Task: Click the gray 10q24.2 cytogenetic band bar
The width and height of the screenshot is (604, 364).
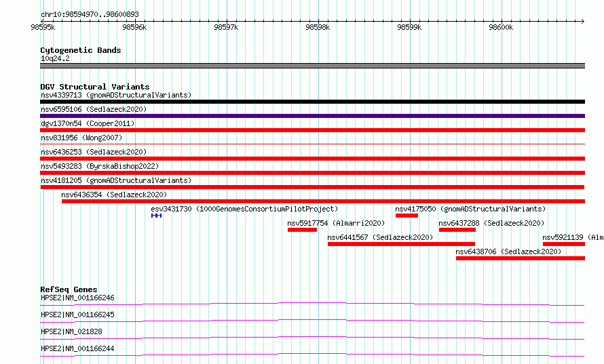Action: coord(312,66)
